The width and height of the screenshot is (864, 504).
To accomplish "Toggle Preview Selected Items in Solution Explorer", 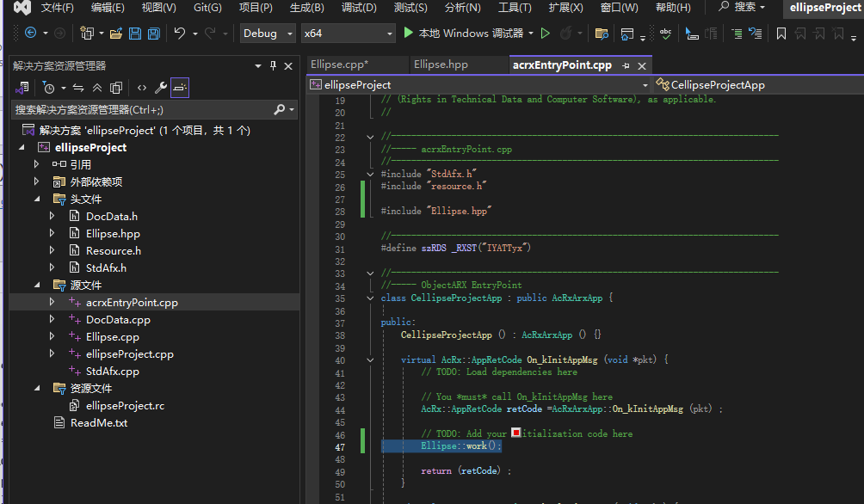I will click(x=180, y=88).
